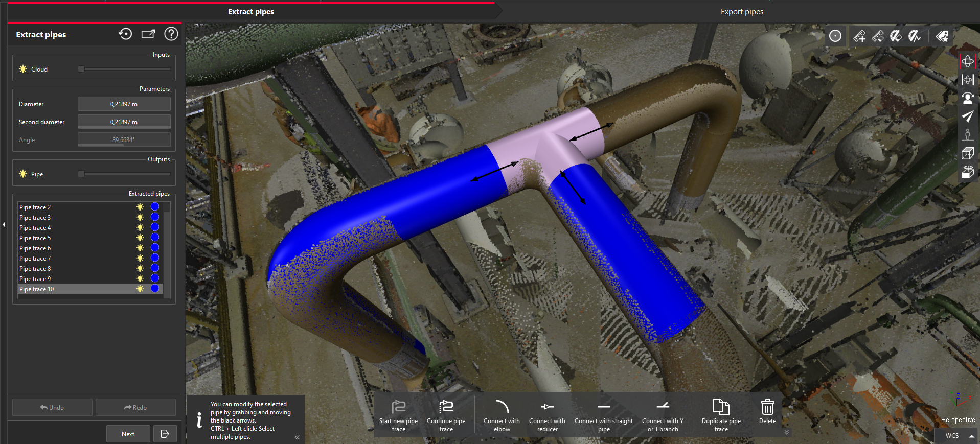Delete the selected pipe trace

[x=767, y=412]
